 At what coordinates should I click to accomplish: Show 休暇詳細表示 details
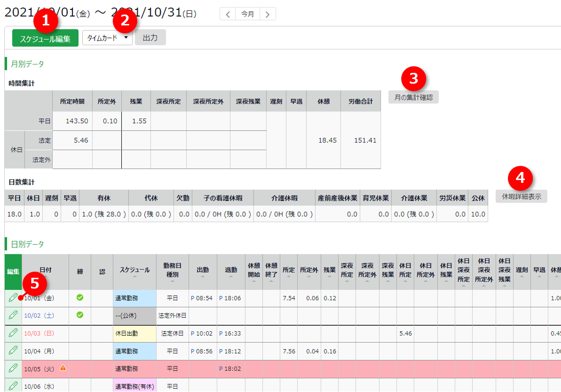[x=521, y=196]
